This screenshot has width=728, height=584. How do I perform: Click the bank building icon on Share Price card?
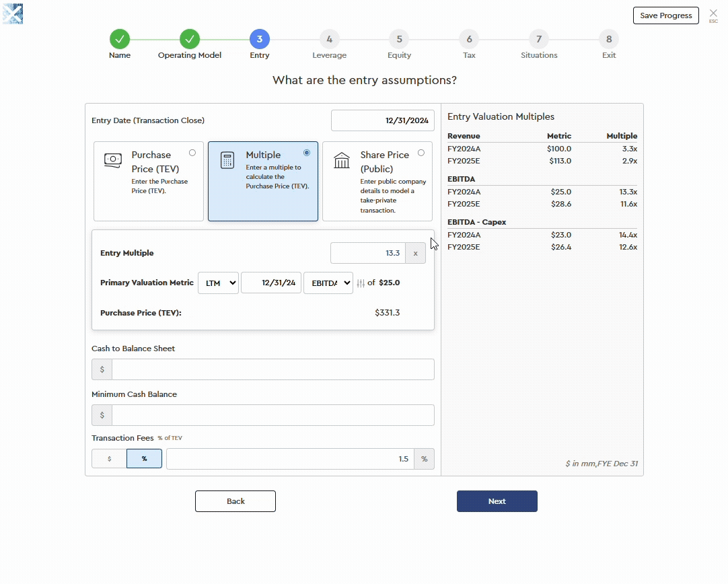coord(342,160)
